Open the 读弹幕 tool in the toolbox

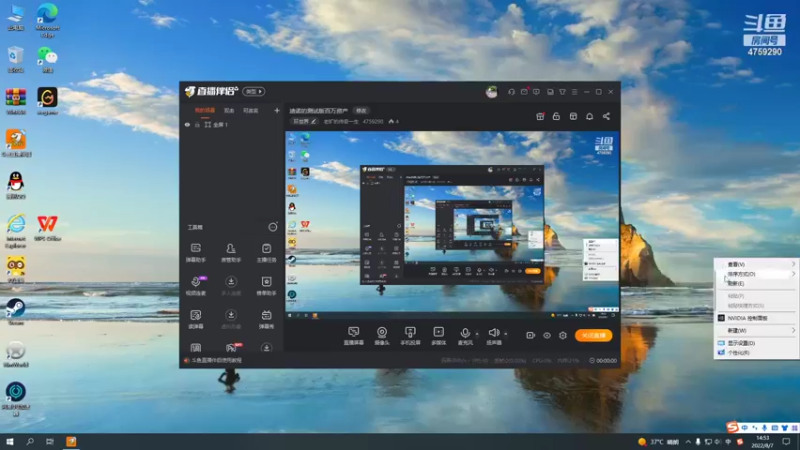click(195, 319)
